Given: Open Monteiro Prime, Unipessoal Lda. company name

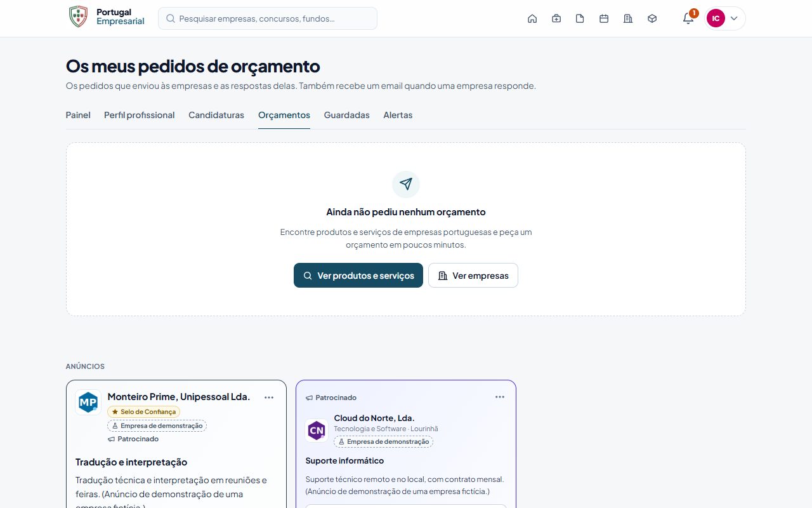Looking at the screenshot, I should (179, 397).
